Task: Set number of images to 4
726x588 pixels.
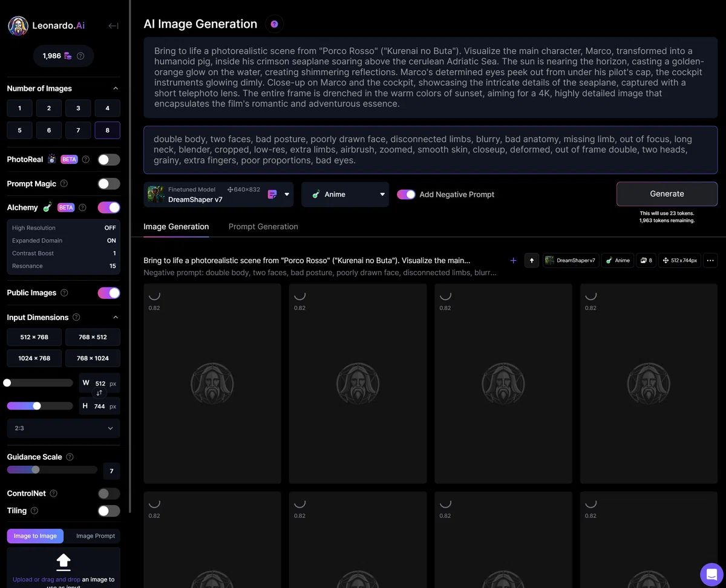Action: (108, 108)
